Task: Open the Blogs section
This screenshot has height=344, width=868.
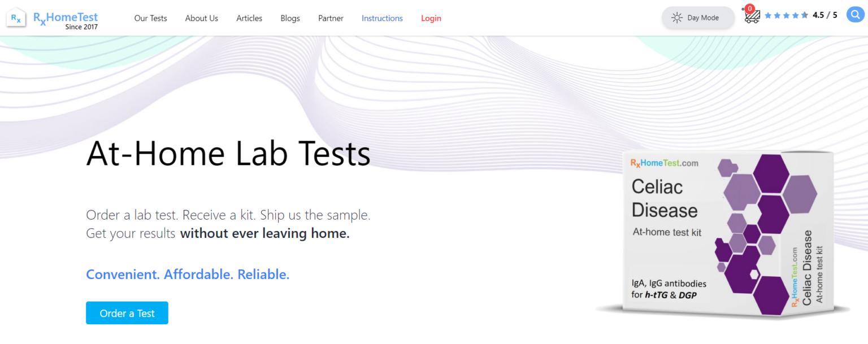Action: (290, 18)
